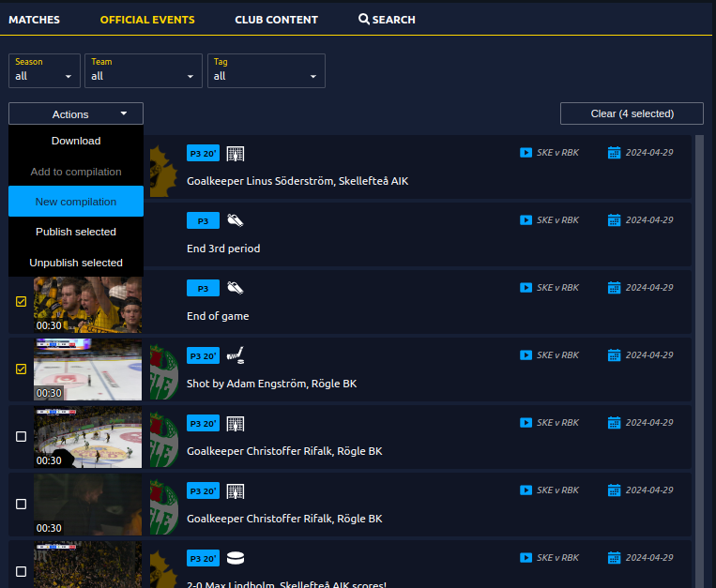
Task: Click the puck icon for Max Lindholm goal
Action: click(x=235, y=559)
